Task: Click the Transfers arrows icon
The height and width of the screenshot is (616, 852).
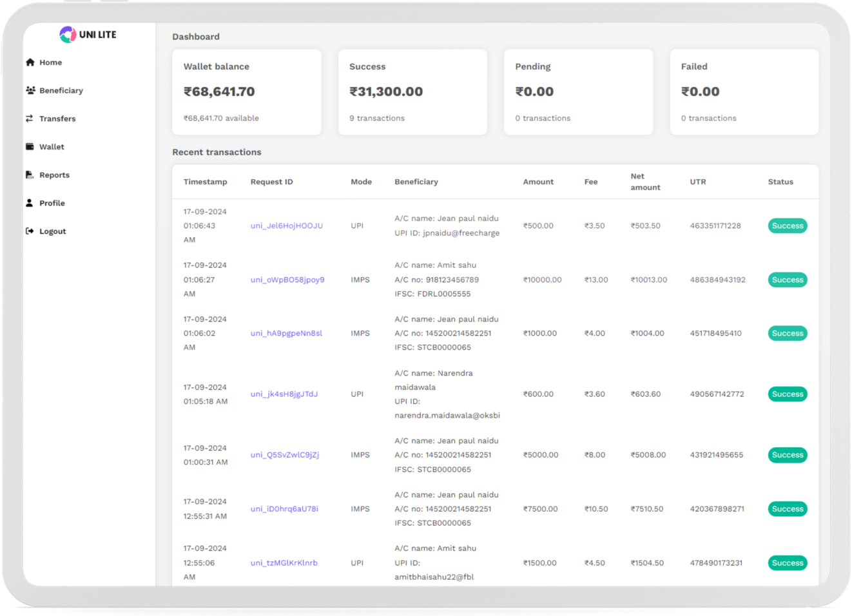Action: click(x=30, y=119)
